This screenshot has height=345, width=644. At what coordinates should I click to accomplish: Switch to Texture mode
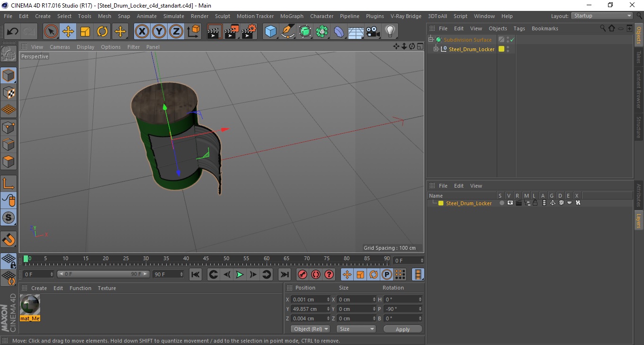point(9,92)
